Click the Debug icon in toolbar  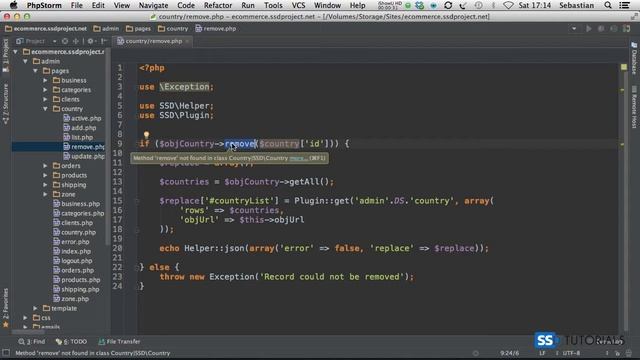[601, 29]
